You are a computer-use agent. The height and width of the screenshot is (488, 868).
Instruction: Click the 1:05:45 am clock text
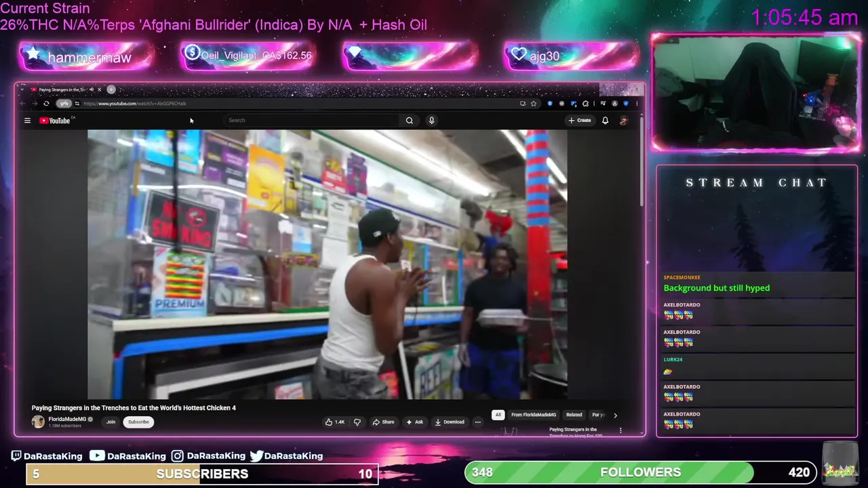click(x=804, y=18)
